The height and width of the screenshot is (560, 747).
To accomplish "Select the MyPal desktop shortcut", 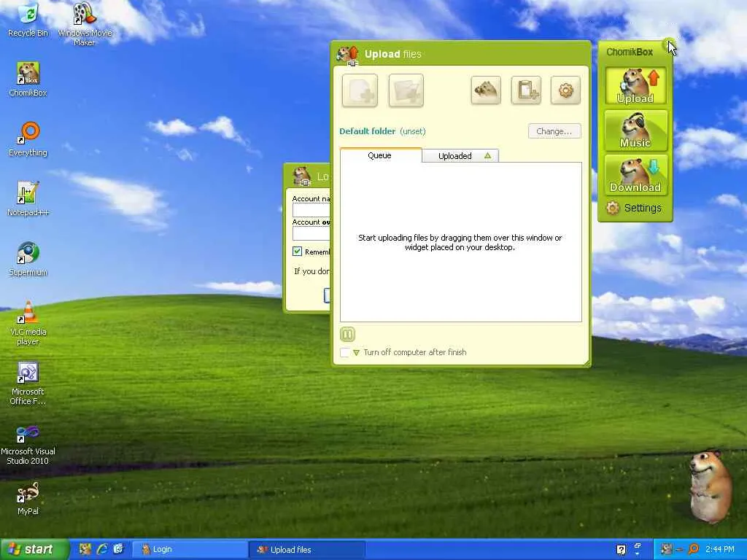I will point(28,499).
